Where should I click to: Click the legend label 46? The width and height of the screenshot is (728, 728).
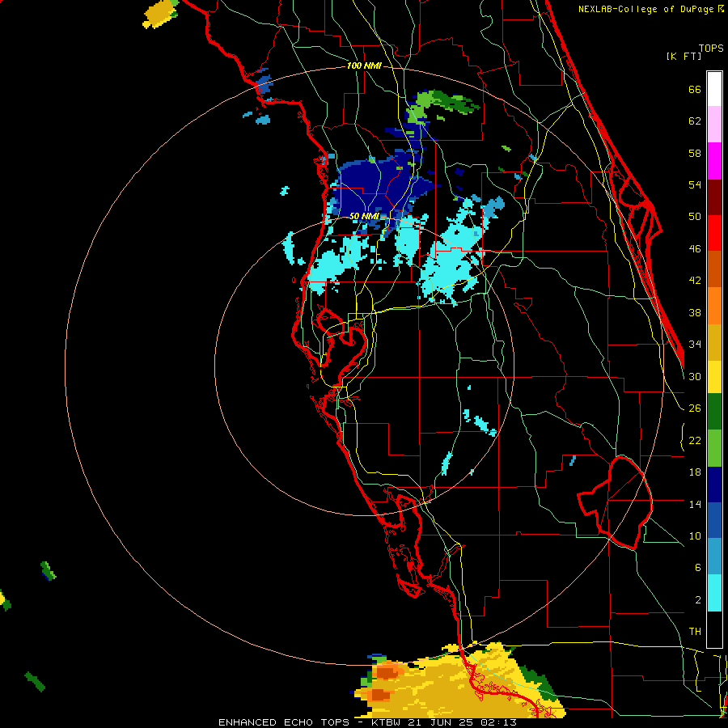[x=695, y=249]
